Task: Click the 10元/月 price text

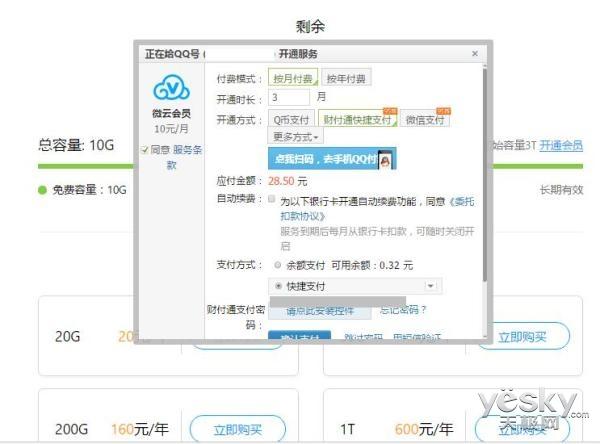Action: click(171, 129)
